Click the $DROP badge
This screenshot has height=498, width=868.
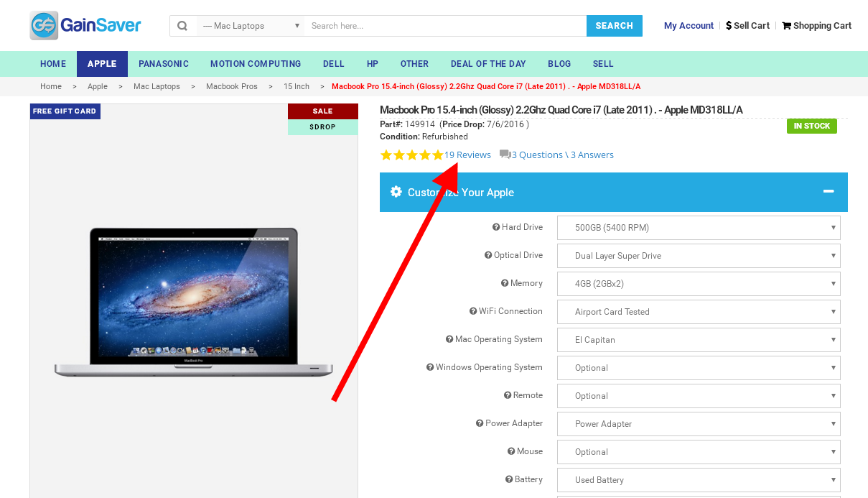tap(323, 127)
